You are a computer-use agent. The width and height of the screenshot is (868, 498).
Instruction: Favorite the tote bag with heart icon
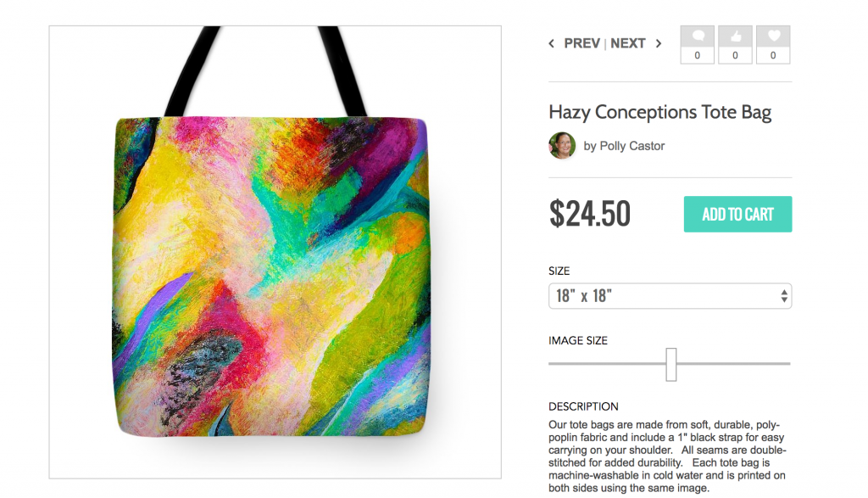click(773, 36)
